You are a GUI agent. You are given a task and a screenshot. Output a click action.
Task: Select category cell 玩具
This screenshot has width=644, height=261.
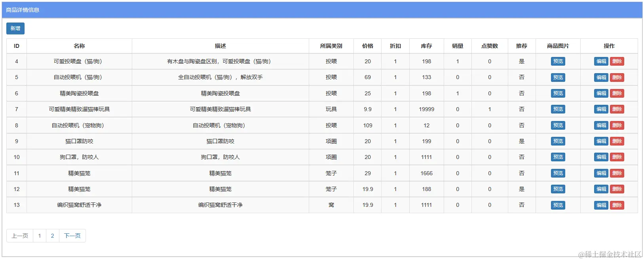pyautogui.click(x=331, y=109)
